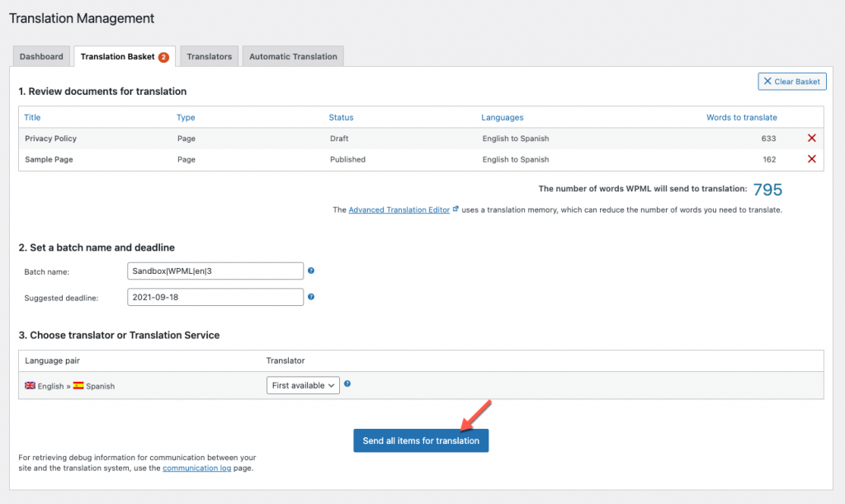The width and height of the screenshot is (845, 504).
Task: Click the Batch name input field
Action: click(x=215, y=271)
